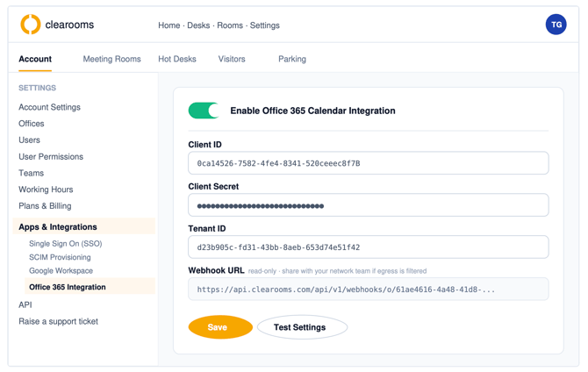Open the TG user avatar menu
Screen dimensions: 588x372
click(x=556, y=25)
